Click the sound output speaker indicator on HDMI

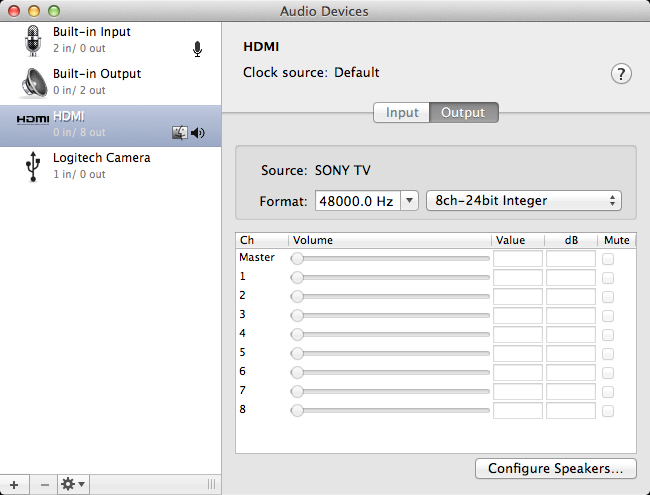click(x=198, y=132)
